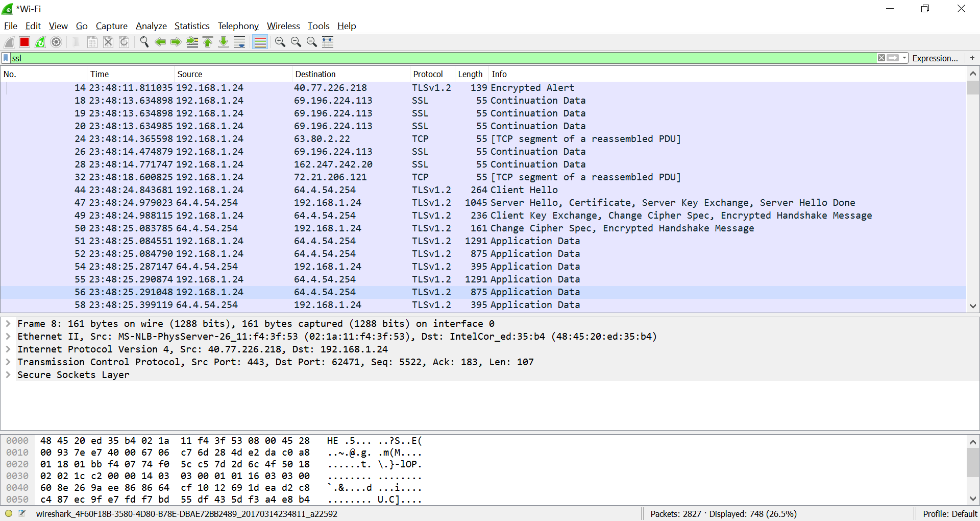Find a packet with the magnifier icon
Screen dimensions: 980x521
click(144, 42)
